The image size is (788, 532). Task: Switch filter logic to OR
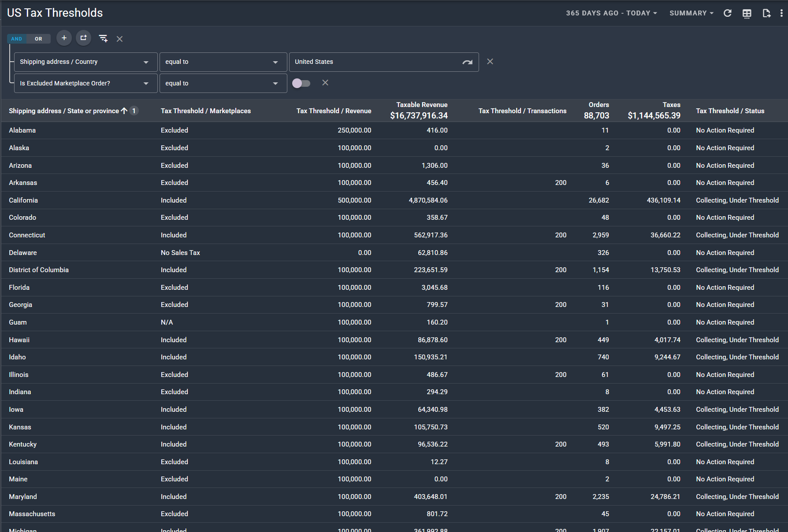(39, 39)
